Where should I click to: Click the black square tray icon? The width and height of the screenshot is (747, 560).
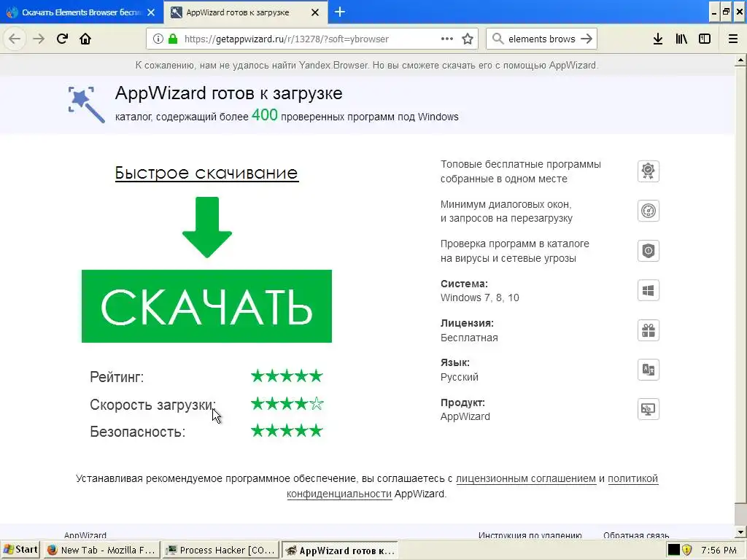[673, 550]
